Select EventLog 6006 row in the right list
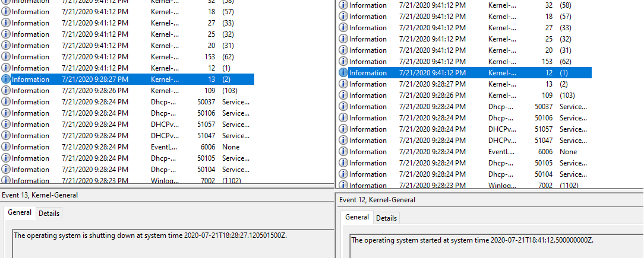Image resolution: width=644 pixels, height=258 pixels. point(463,152)
